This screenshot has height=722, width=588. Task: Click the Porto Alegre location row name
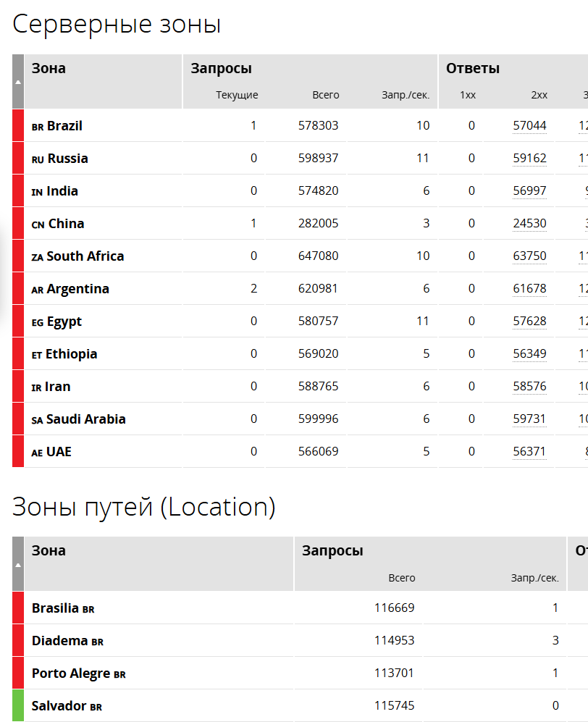click(71, 673)
